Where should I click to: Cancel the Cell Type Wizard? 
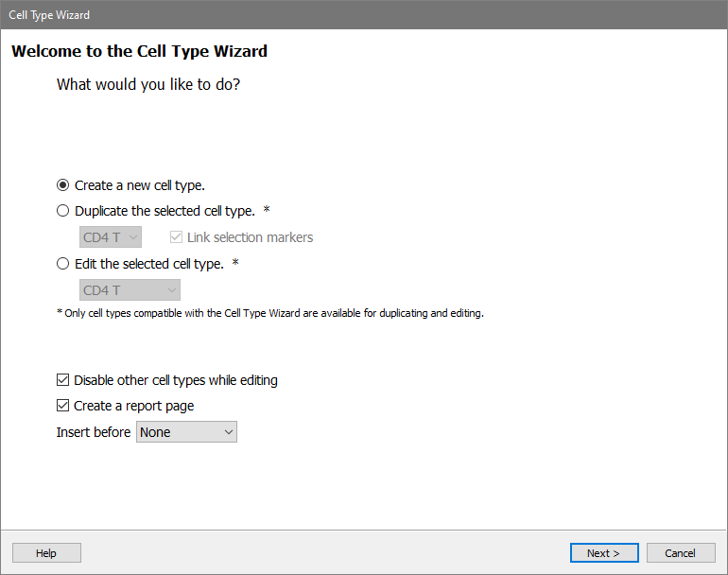[x=680, y=552]
